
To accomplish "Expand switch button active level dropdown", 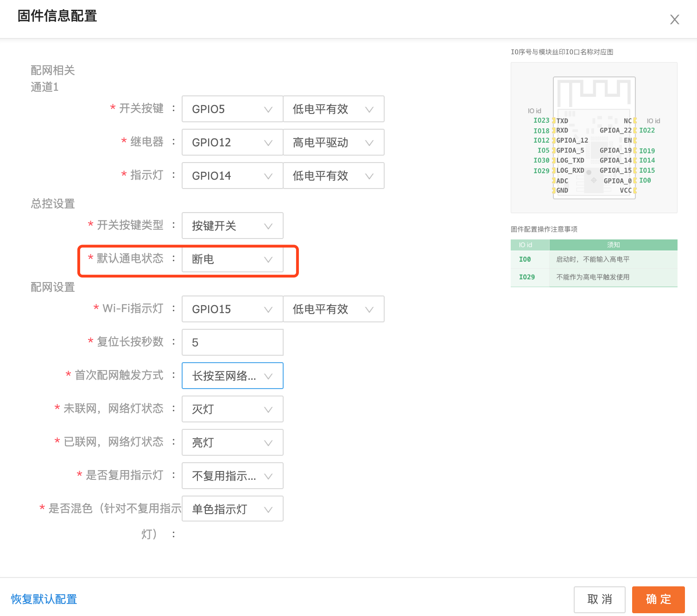I will [333, 109].
